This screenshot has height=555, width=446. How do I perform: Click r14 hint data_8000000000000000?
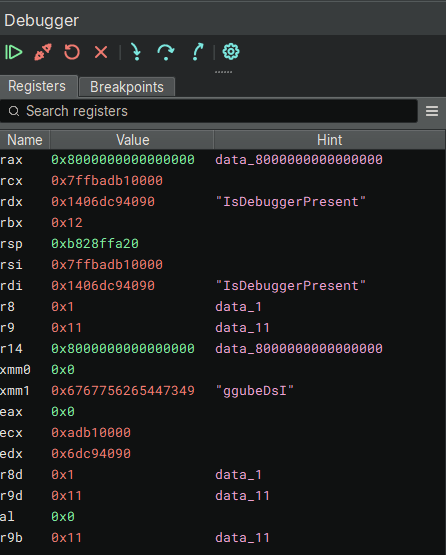[x=299, y=349]
